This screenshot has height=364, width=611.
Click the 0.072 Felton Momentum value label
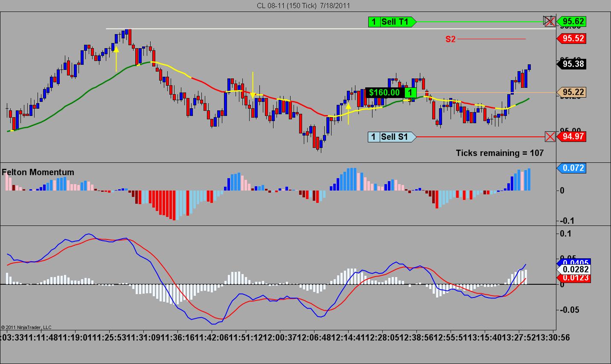pyautogui.click(x=571, y=168)
